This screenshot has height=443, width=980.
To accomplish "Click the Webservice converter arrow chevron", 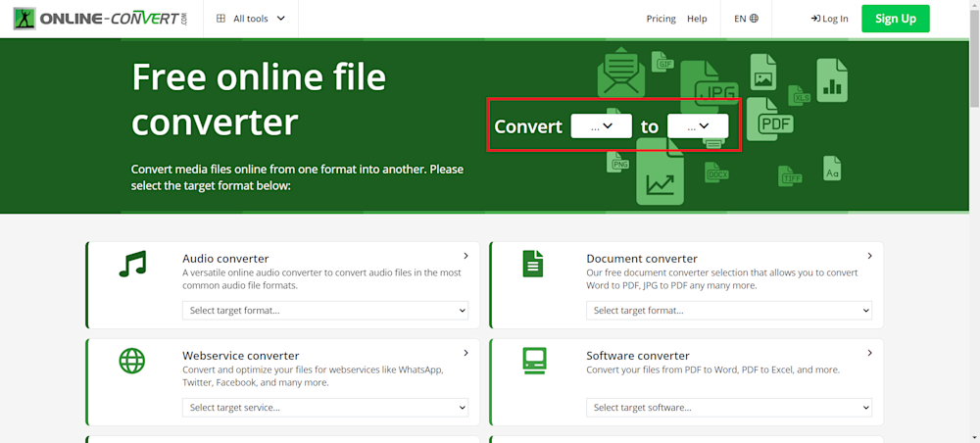I will point(465,353).
